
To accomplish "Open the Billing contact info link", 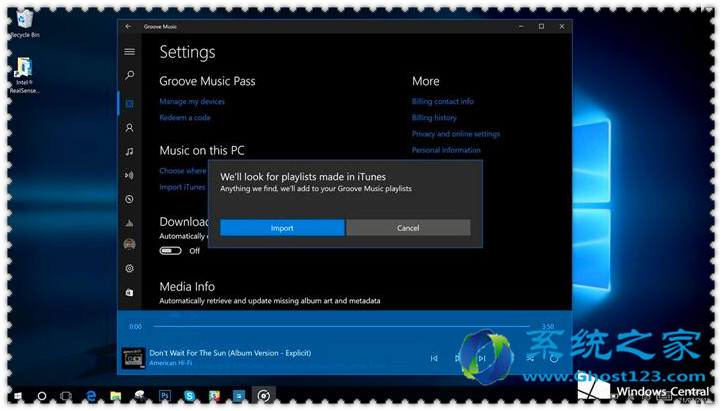I will 443,101.
